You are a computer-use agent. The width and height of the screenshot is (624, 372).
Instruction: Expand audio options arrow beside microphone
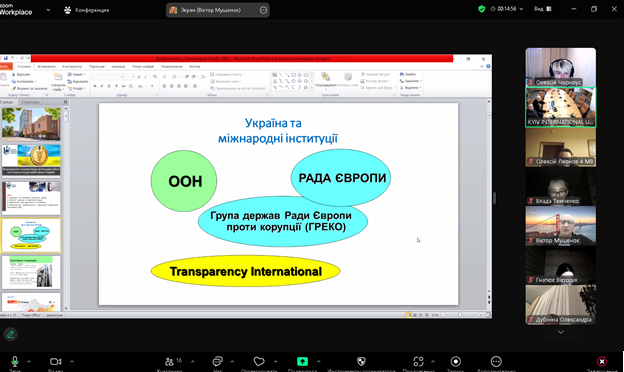[29, 362]
